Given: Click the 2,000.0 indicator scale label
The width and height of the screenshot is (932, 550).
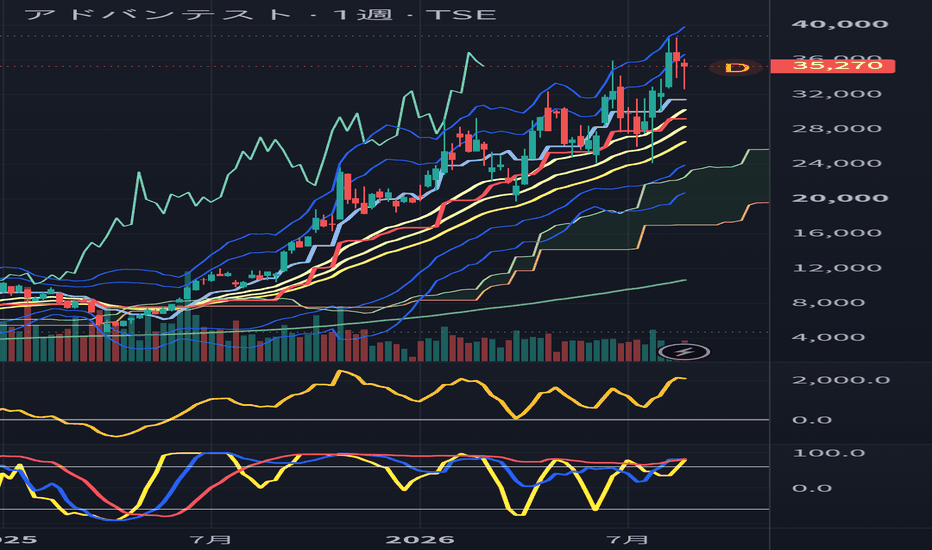Looking at the screenshot, I should (x=840, y=380).
